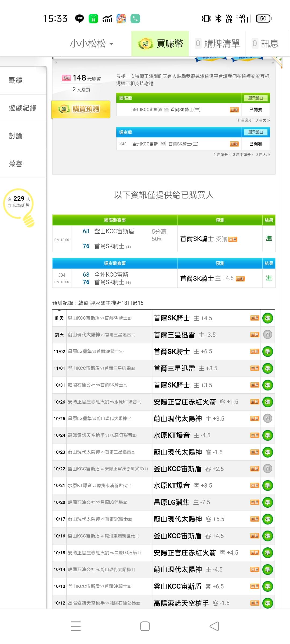Open the 訊息 messages tab

[x=266, y=43]
